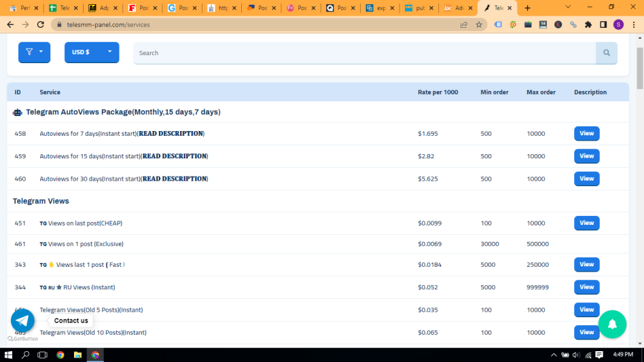Open the tab search chevron
Image resolution: width=644 pixels, height=362 pixels.
tap(568, 7)
